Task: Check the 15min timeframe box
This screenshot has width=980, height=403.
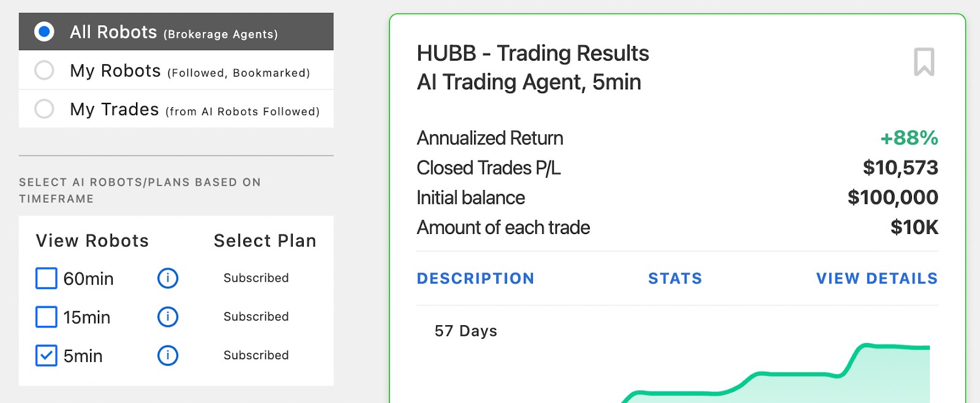Action: coord(47,317)
